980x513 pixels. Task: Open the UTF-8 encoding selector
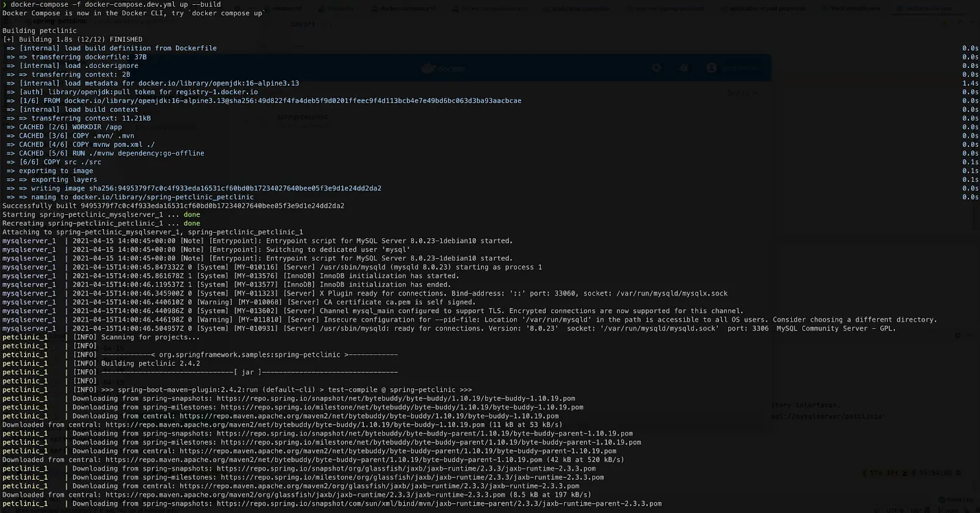click(x=895, y=509)
